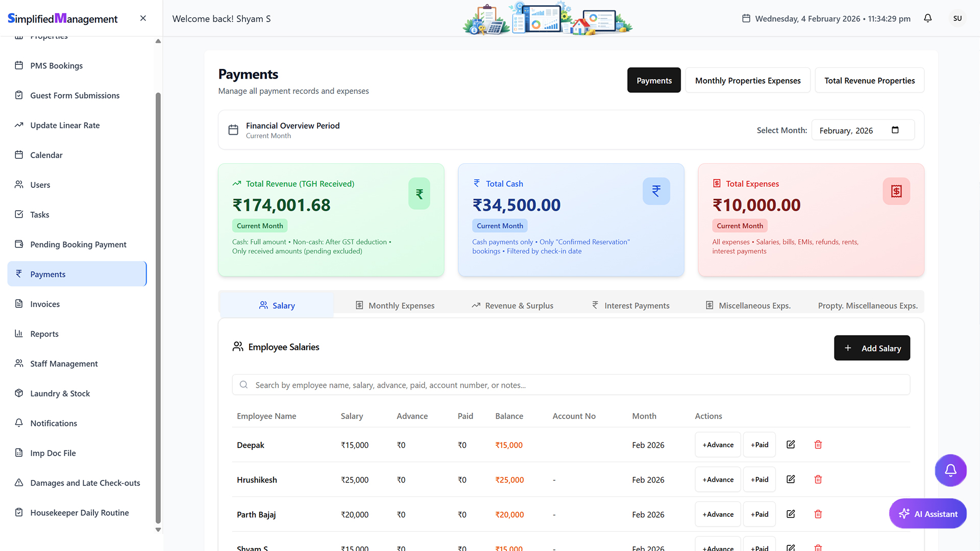Click edit icon for Deepak's salary
The height and width of the screenshot is (551, 980).
tap(791, 444)
